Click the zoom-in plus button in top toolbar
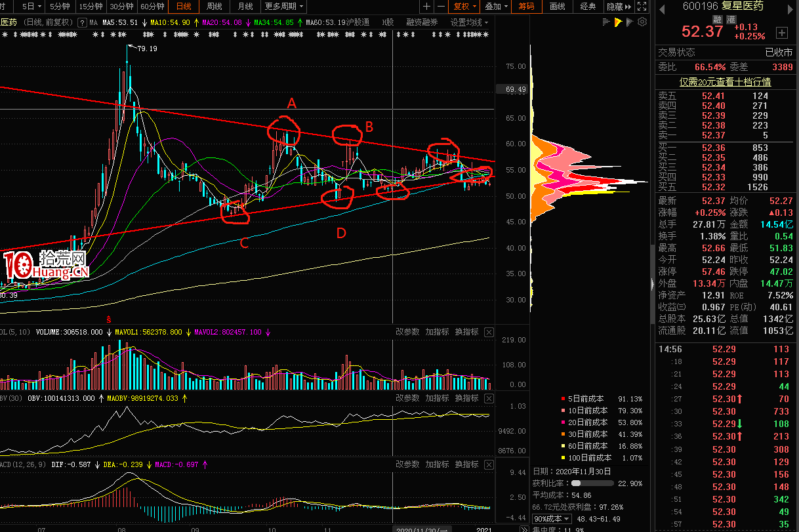The image size is (799, 532). (x=427, y=7)
